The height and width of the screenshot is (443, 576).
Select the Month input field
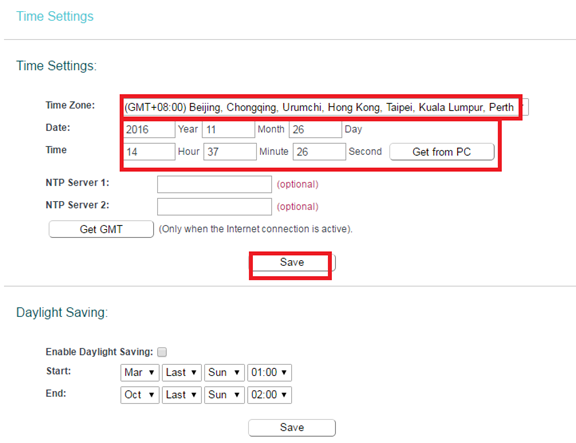click(x=228, y=129)
